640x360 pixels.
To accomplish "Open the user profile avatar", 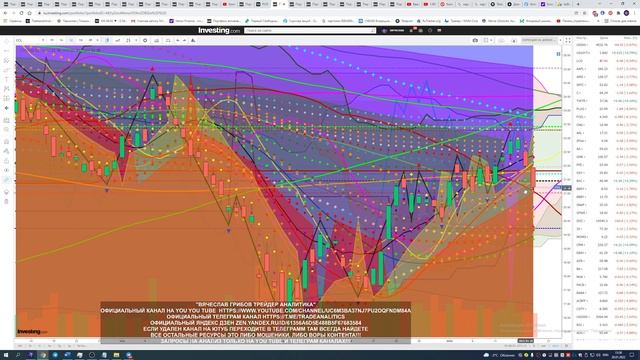I will [x=384, y=31].
